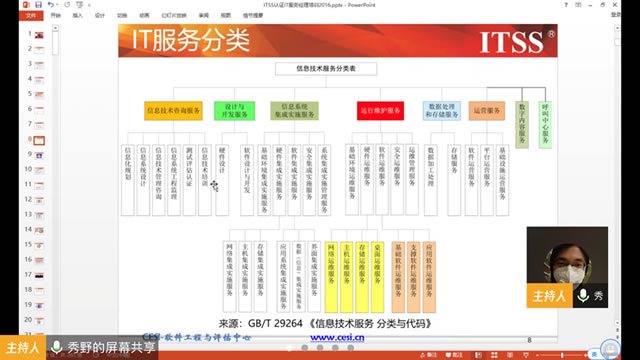
Task: Toggle the 批注 comments button
Action: 454,355
